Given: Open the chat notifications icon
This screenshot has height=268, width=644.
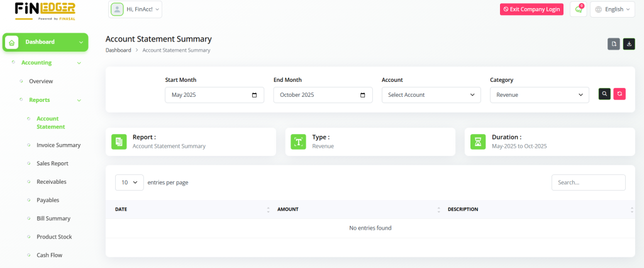Looking at the screenshot, I should pos(578,9).
